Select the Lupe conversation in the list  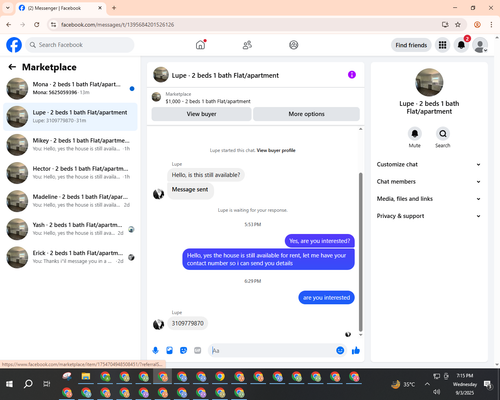point(70,116)
